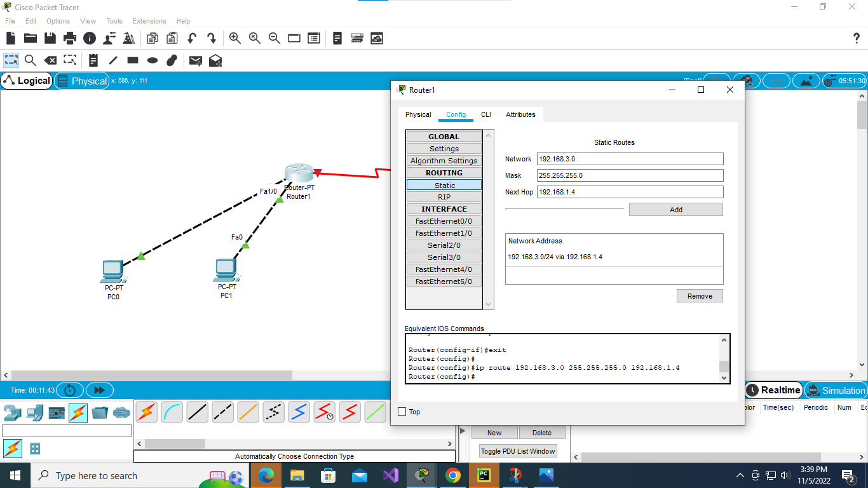Add a Complex PDU open envelope icon
Viewport: 868px width, 488px height.
215,60
